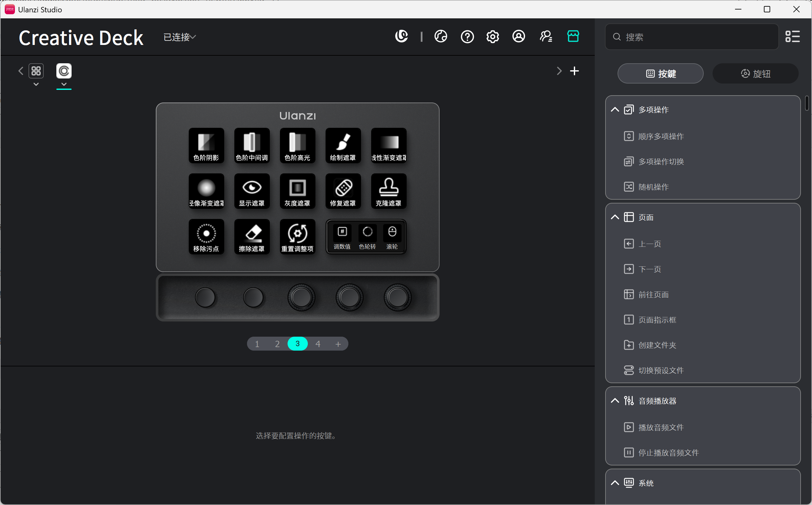Select the grid profile tab

coord(36,71)
